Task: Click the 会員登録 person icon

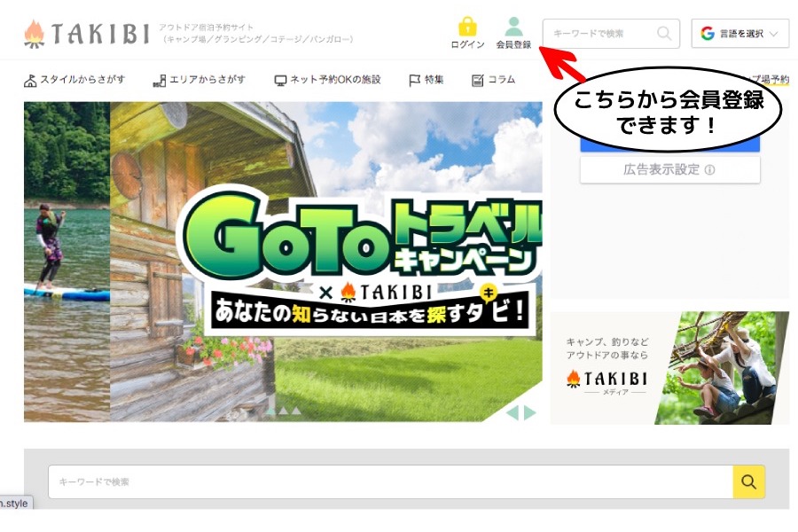Action: click(x=513, y=27)
